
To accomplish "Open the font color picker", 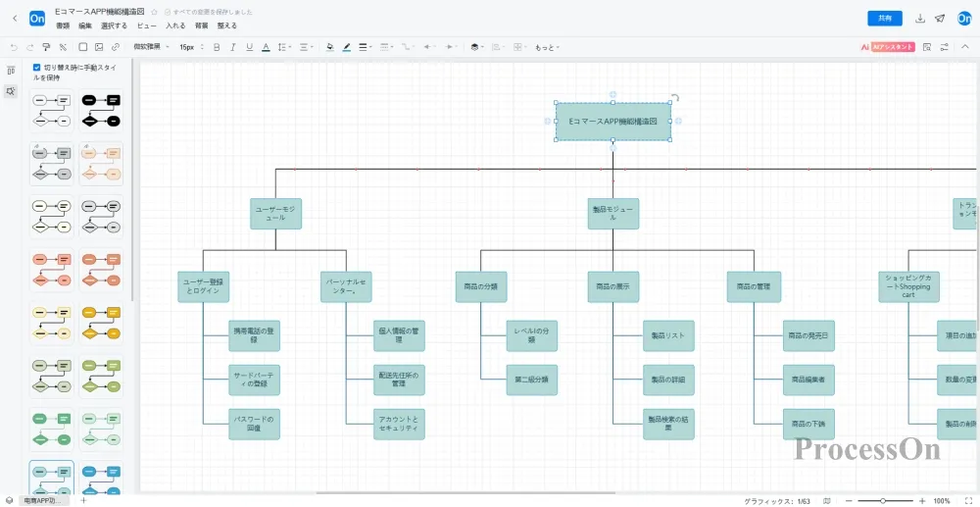I will 266,46.
